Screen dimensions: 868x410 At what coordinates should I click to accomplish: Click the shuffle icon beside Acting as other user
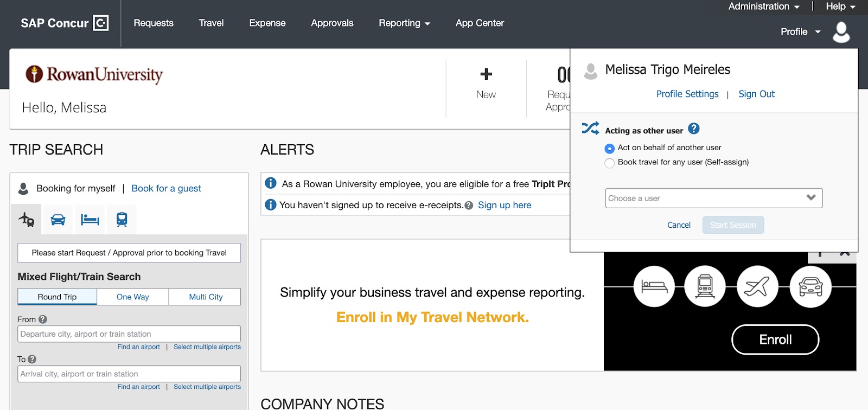pyautogui.click(x=590, y=128)
